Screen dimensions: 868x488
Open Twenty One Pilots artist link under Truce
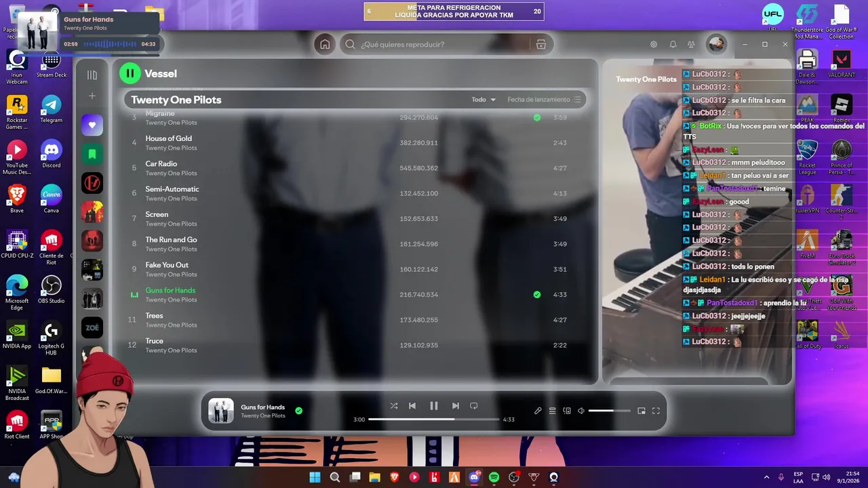[x=171, y=350]
